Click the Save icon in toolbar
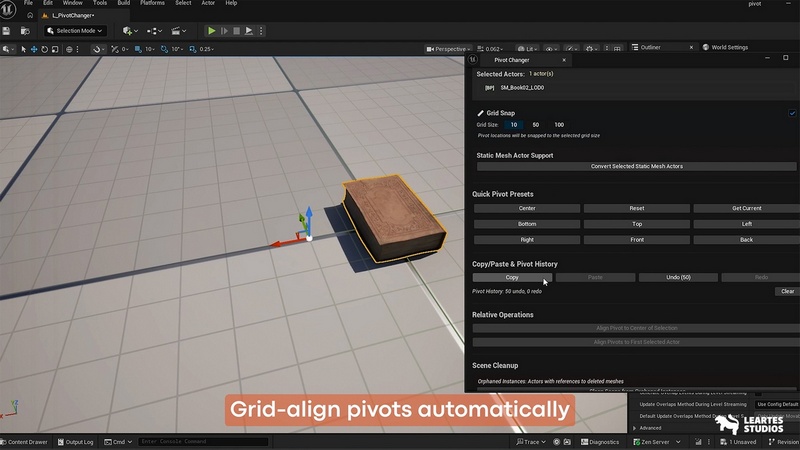 tap(7, 31)
